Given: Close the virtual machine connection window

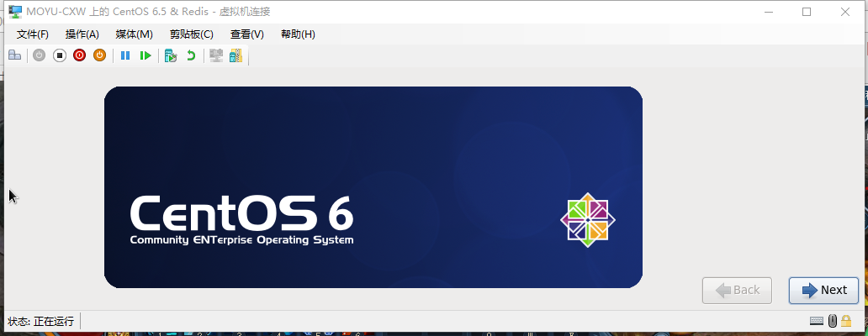Looking at the screenshot, I should pyautogui.click(x=845, y=12).
